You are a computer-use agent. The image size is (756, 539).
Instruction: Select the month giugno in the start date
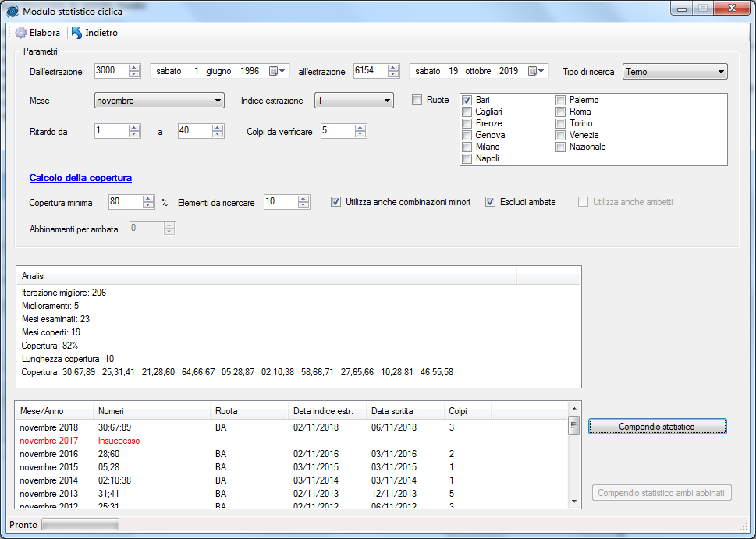[219, 71]
